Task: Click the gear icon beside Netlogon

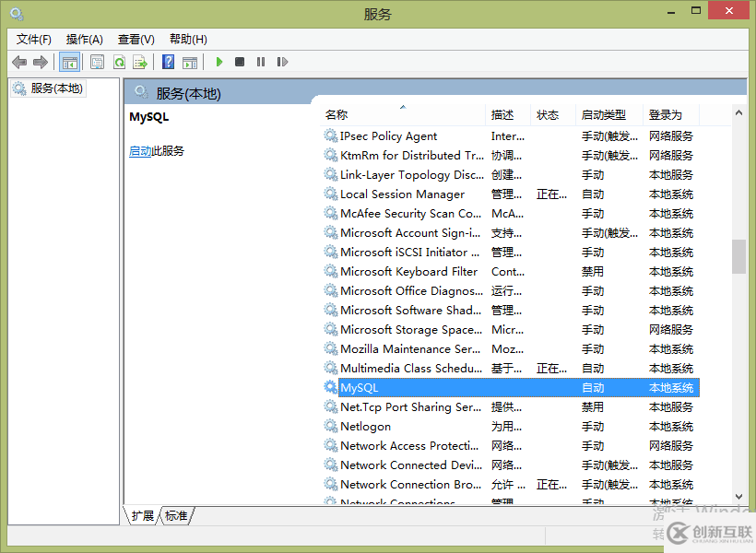Action: pyautogui.click(x=330, y=426)
